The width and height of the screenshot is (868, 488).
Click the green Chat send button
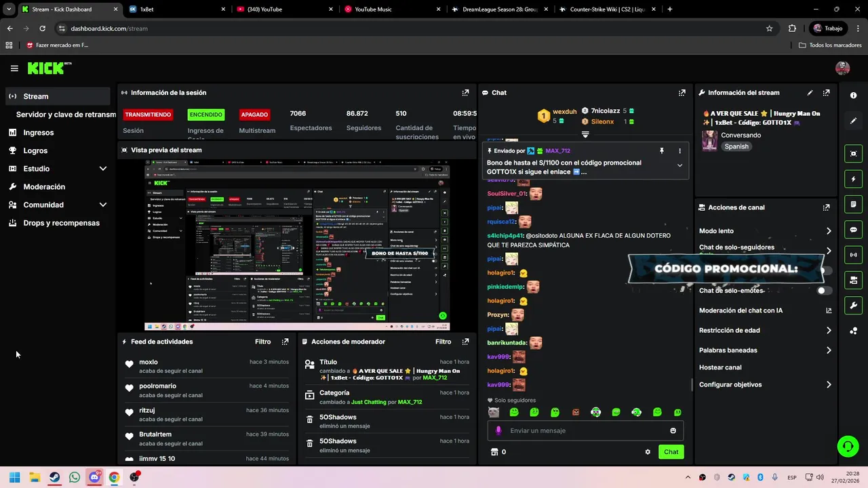[671, 452]
